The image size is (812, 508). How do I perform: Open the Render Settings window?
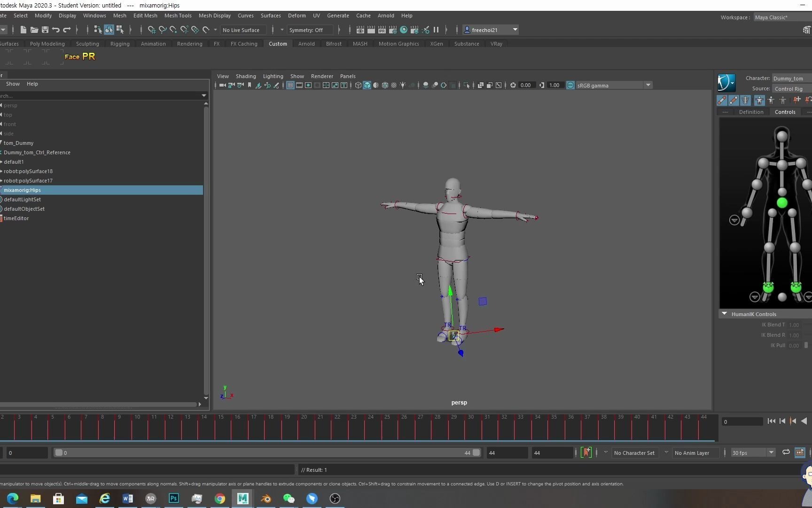coord(393,30)
